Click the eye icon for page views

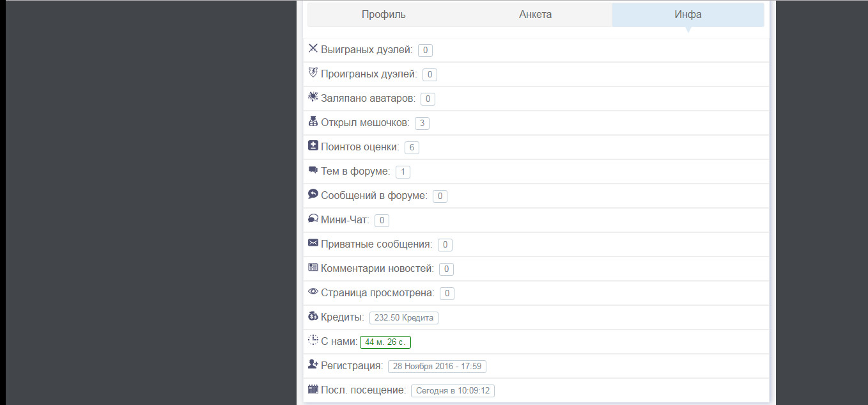pos(313,291)
